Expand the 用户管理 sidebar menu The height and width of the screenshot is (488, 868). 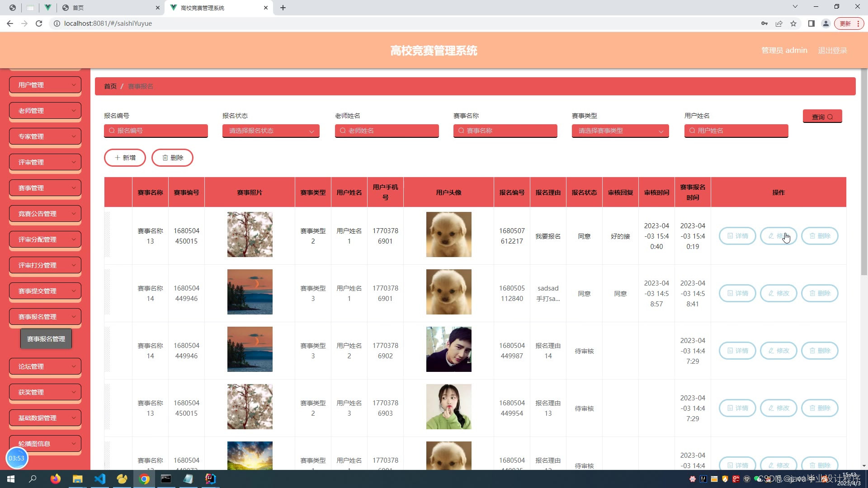45,85
